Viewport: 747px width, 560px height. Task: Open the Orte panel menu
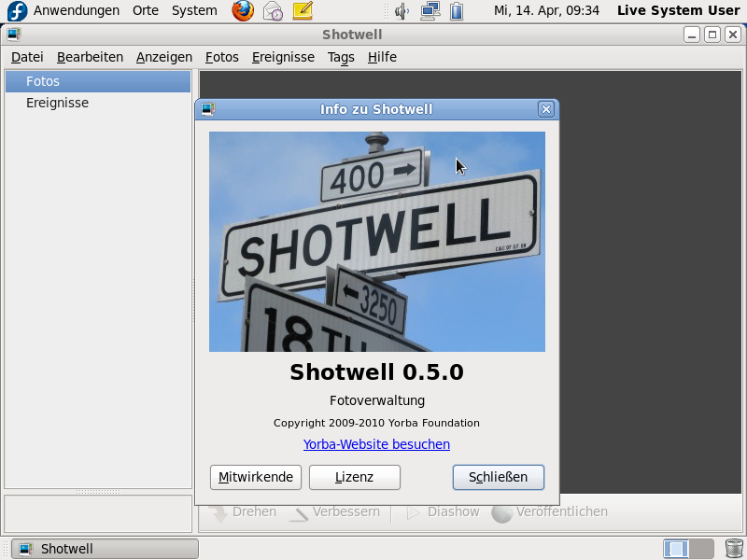click(x=146, y=10)
